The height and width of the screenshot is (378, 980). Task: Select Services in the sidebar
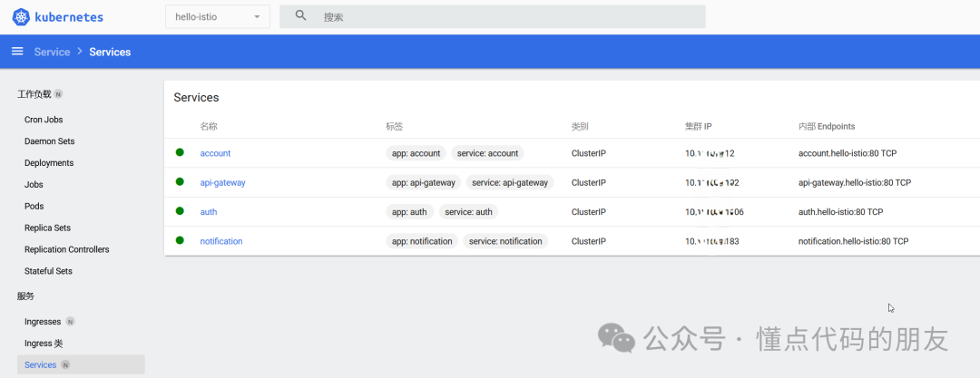[81, 365]
